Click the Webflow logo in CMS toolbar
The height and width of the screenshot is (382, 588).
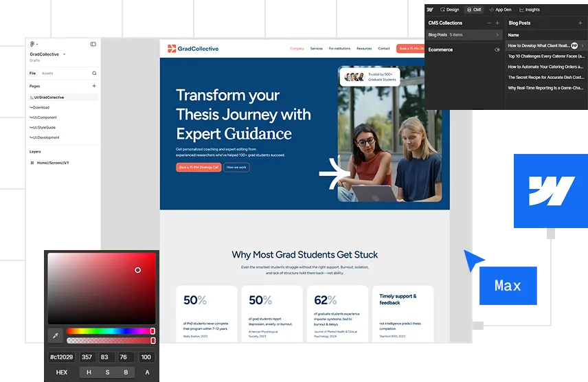click(430, 10)
